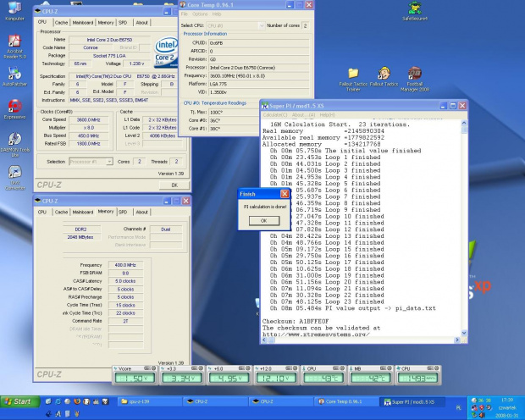Viewport: 525px width, 420px height.
Task: Click the Core Temp title bar icon
Action: coord(183,5)
